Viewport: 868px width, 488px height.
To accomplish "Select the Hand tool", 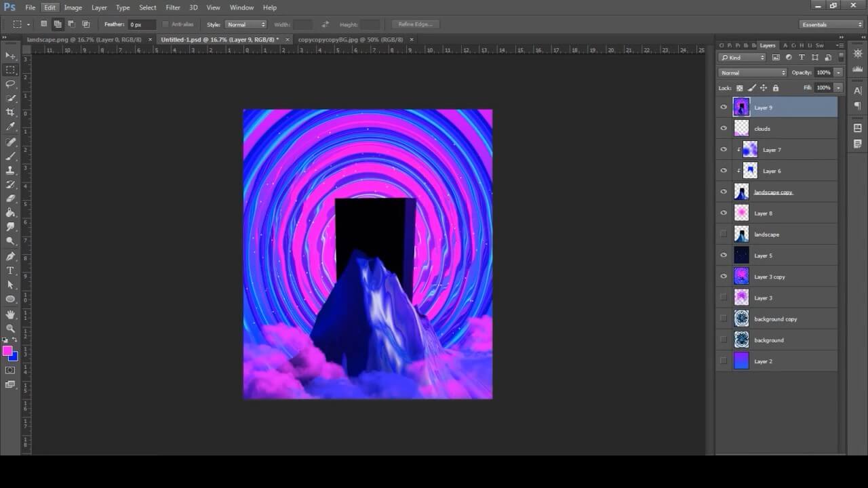I will (x=10, y=314).
